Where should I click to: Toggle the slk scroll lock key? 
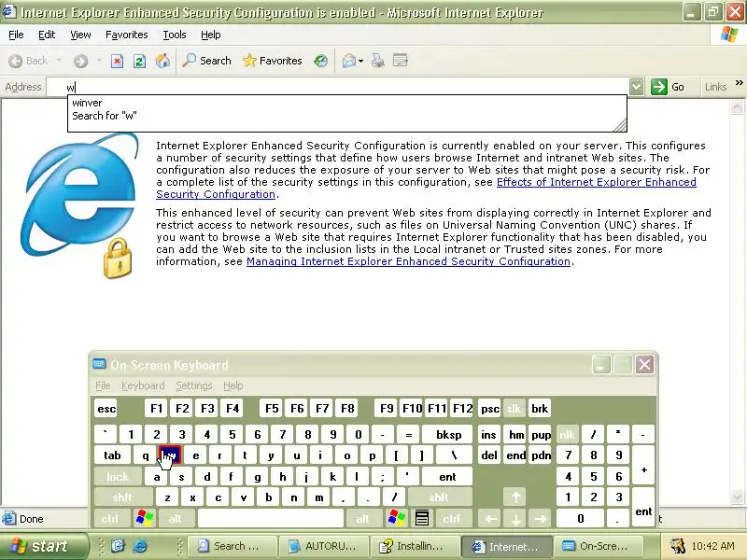514,409
